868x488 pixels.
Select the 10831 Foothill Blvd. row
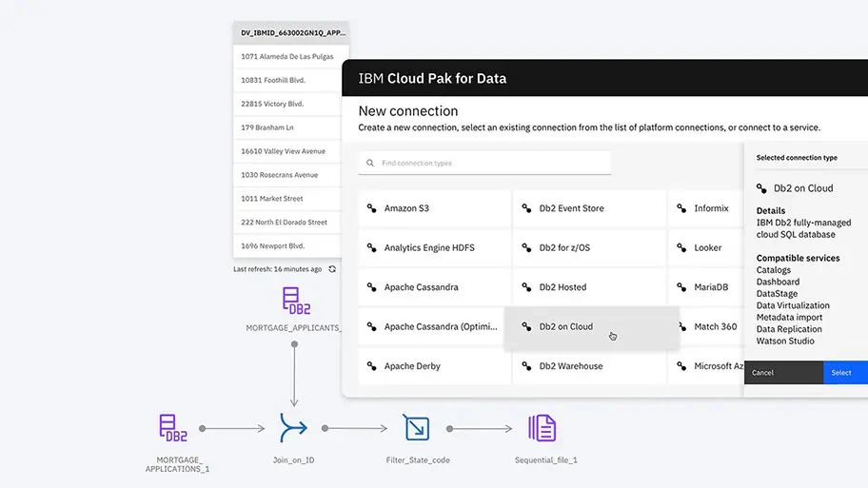click(x=287, y=80)
